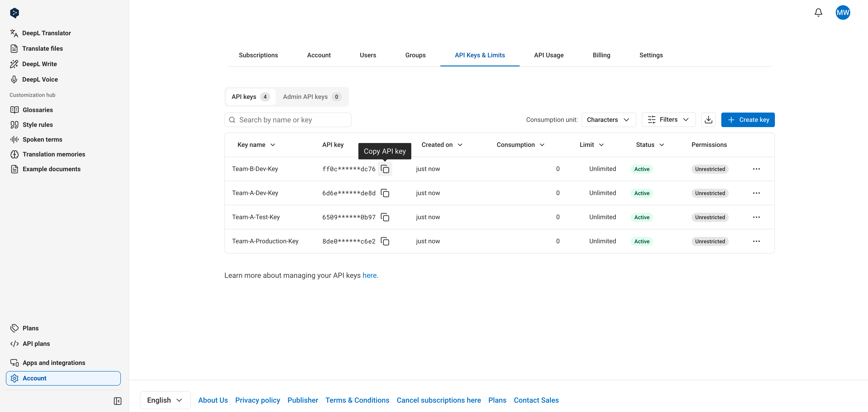Open Spoken terms

36,140
